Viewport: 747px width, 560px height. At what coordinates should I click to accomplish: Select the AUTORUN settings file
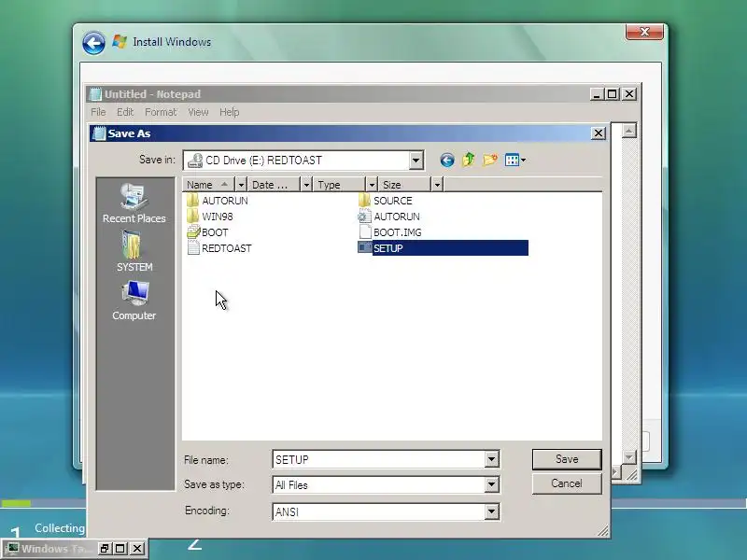tap(388, 217)
